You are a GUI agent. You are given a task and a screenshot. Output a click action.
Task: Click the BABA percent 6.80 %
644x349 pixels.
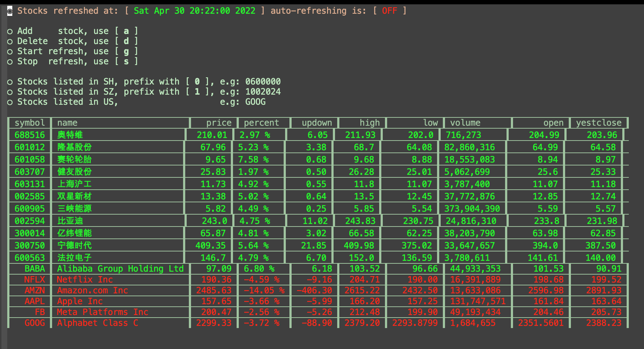tap(259, 269)
